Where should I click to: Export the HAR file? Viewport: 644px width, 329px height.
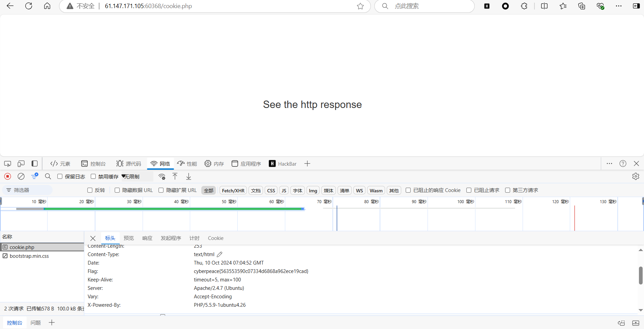pos(189,176)
